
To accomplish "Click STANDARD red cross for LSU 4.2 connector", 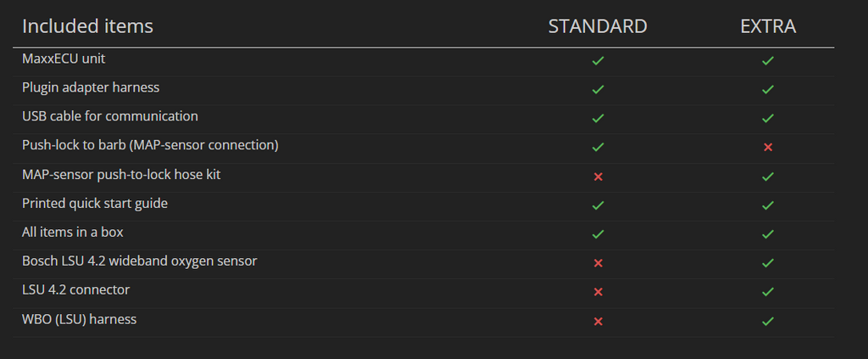I will coord(598,292).
